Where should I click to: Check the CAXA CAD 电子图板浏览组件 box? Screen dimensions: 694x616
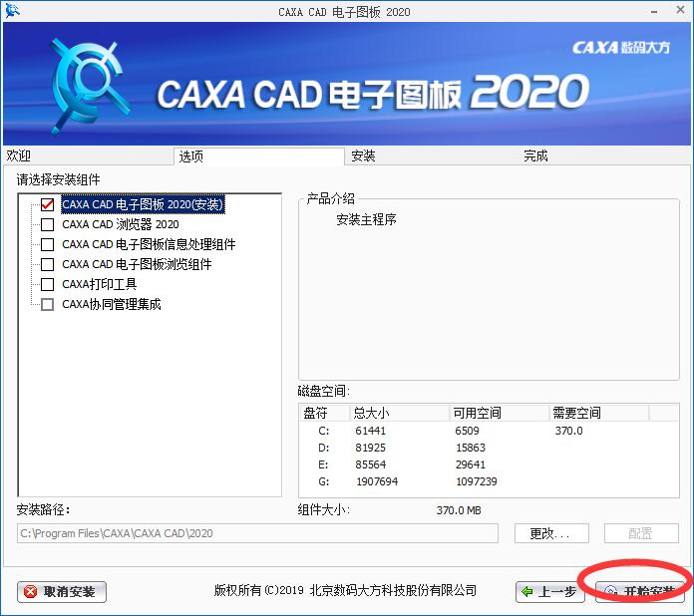pyautogui.click(x=47, y=264)
